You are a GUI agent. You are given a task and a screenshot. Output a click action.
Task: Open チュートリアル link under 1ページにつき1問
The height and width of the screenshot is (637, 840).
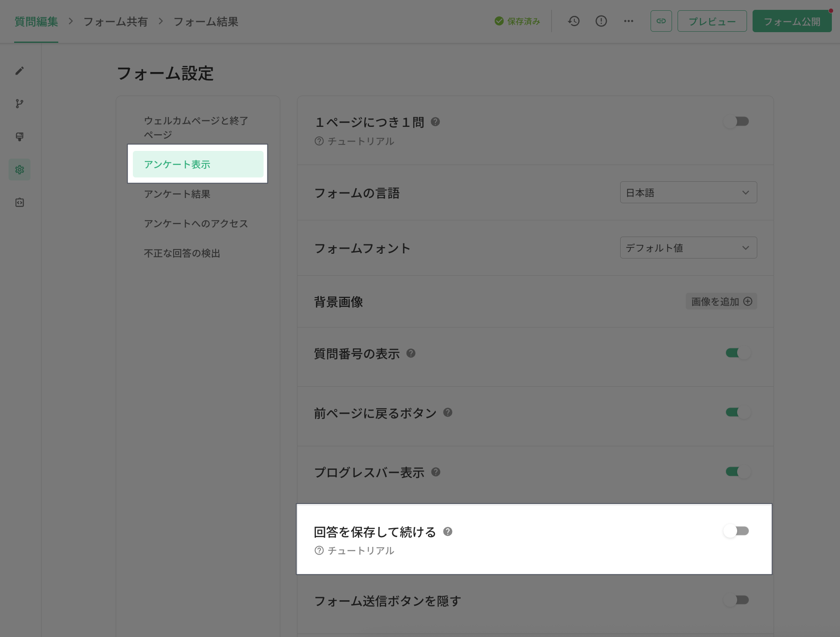click(x=354, y=141)
